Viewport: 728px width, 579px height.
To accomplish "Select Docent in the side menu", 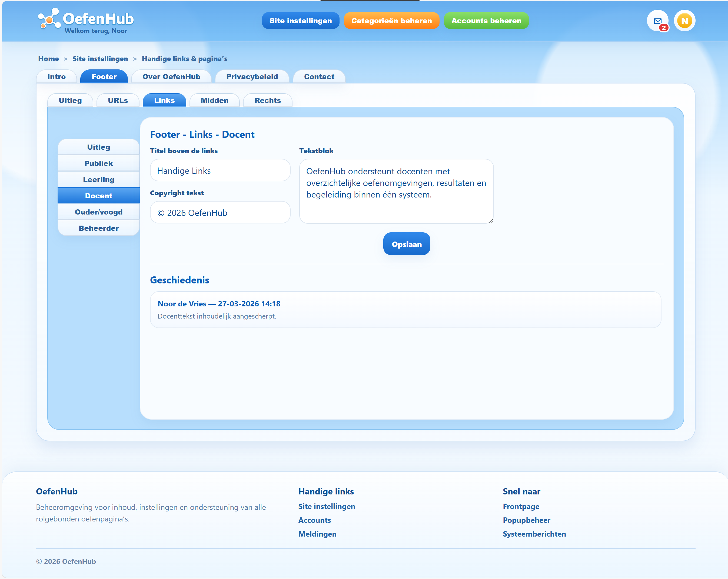I will [x=99, y=196].
